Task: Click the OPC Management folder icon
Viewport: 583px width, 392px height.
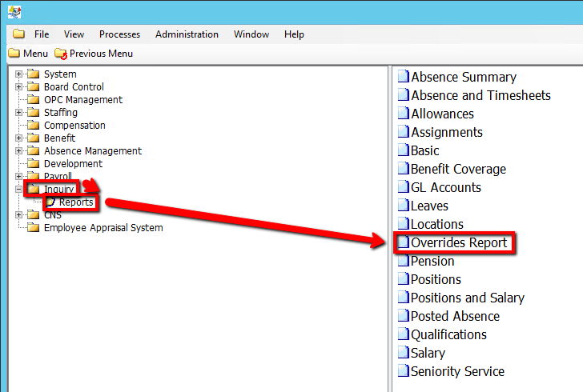Action: pos(33,100)
